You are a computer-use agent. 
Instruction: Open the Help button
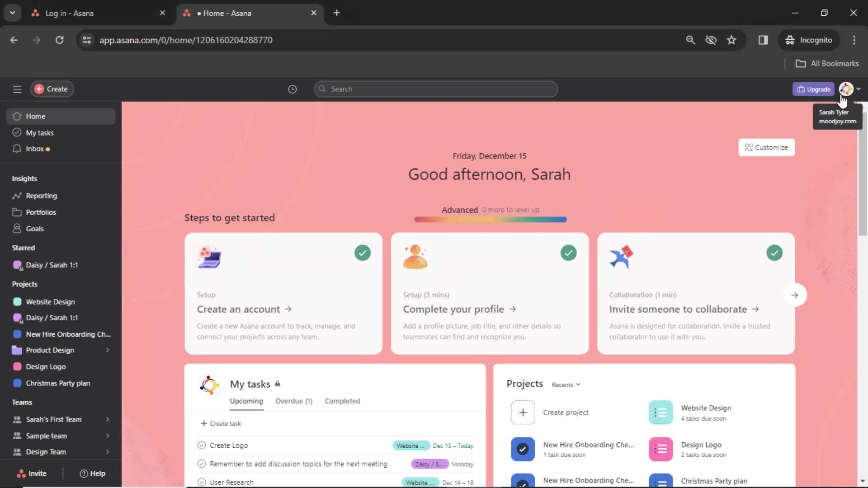coord(92,474)
